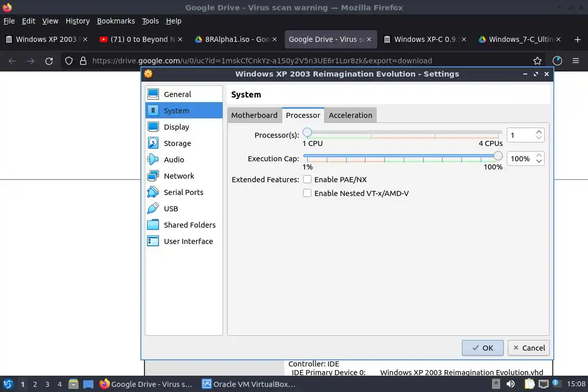The height and width of the screenshot is (392, 588).
Task: Open Network settings icon
Action: click(153, 176)
